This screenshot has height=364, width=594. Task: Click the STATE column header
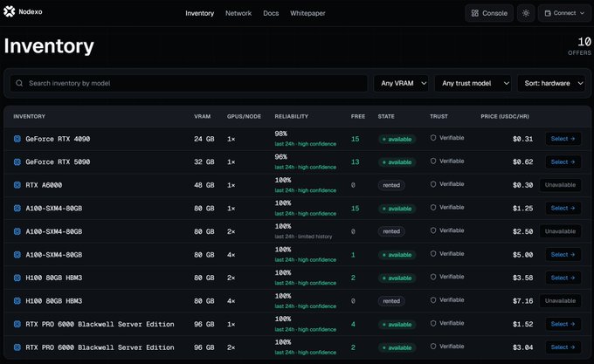point(386,117)
